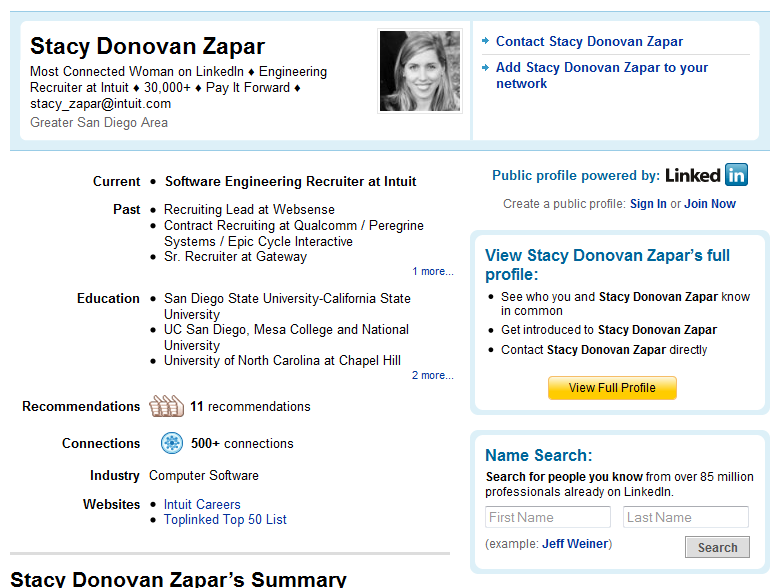Click the arrow beside Contact Stacy Donovan Zapar
This screenshot has height=588, width=781.
click(485, 41)
